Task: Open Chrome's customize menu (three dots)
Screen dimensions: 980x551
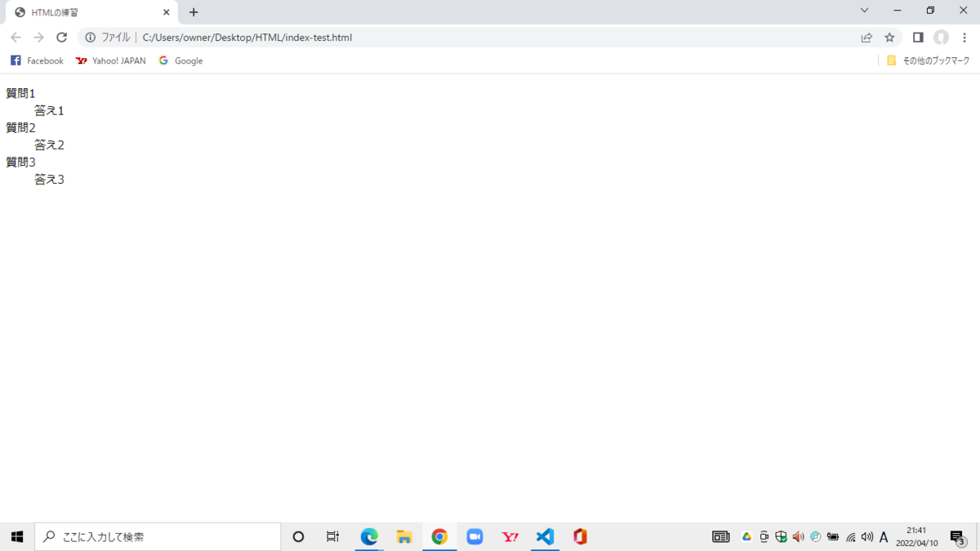Action: 964,38
